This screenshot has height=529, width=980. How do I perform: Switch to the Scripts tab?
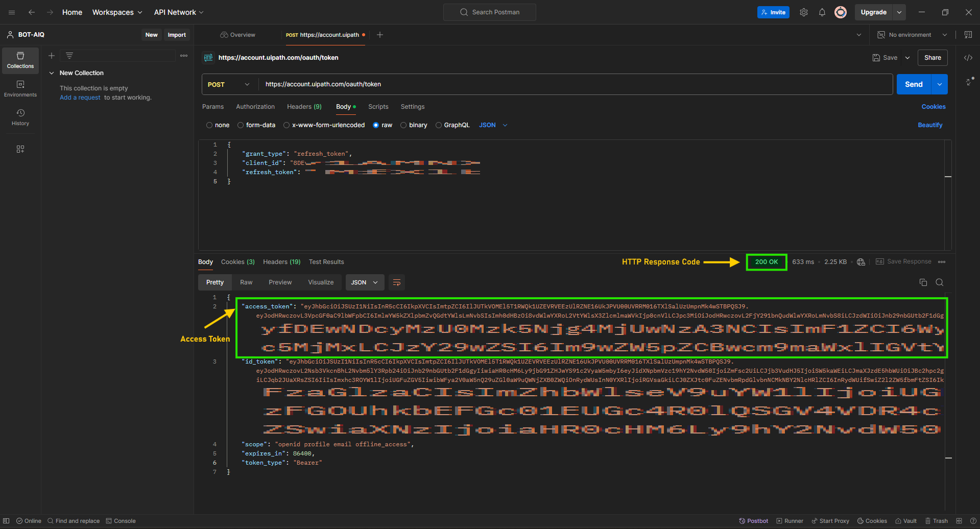378,107
